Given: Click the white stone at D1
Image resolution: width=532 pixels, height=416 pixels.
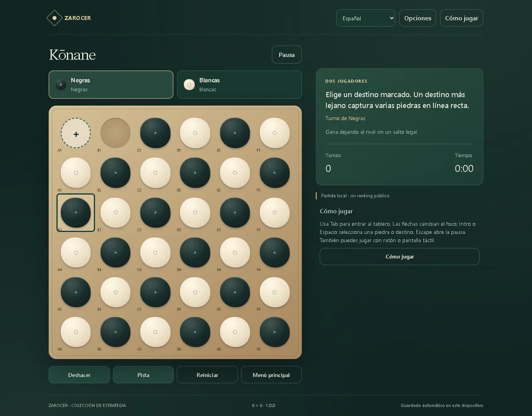Looking at the screenshot, I should tap(195, 133).
